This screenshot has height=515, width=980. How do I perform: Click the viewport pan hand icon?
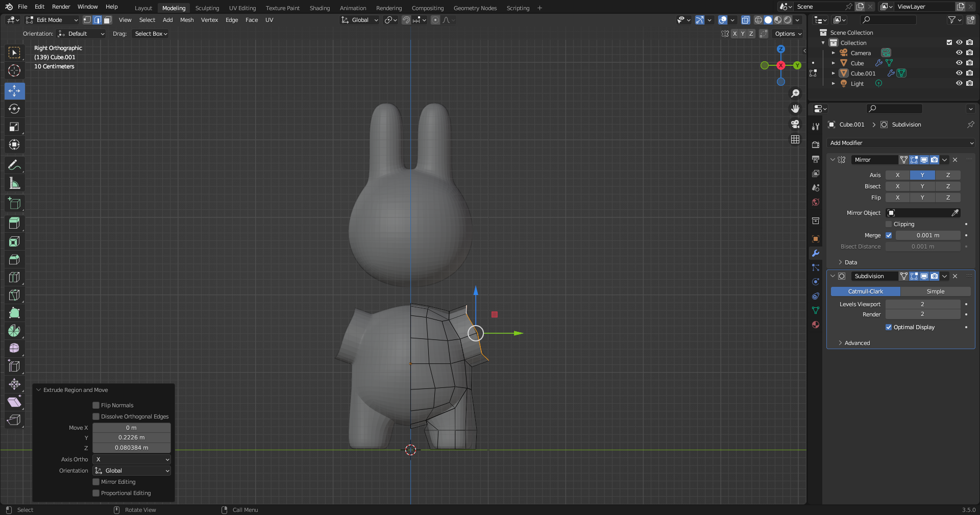click(x=795, y=109)
